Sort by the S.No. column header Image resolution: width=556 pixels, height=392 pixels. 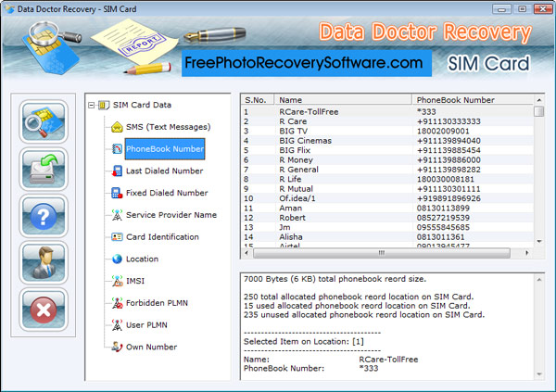coord(258,100)
